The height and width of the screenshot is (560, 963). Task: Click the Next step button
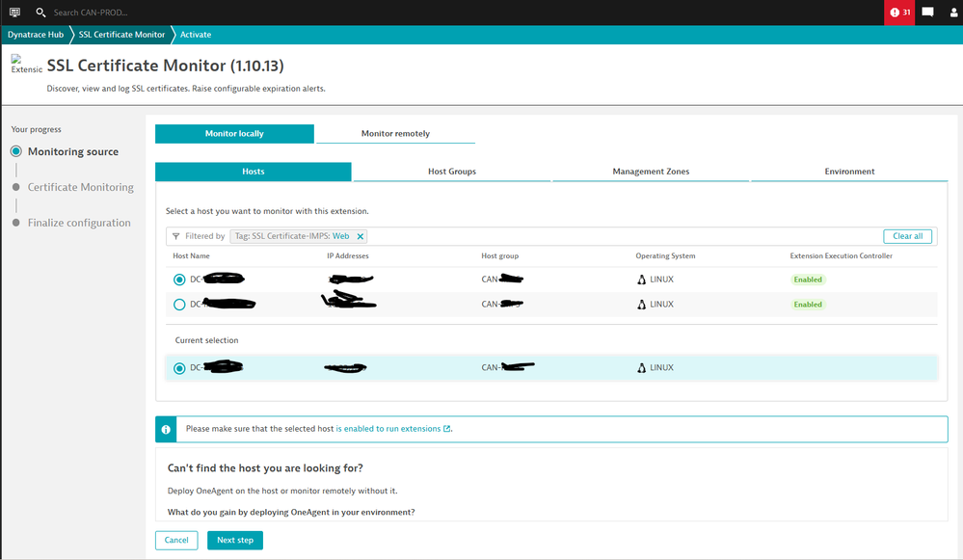pos(234,541)
